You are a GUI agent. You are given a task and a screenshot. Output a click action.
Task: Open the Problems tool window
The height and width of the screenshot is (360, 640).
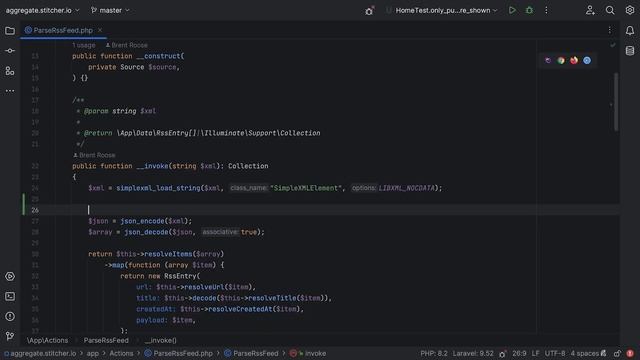tap(10, 316)
